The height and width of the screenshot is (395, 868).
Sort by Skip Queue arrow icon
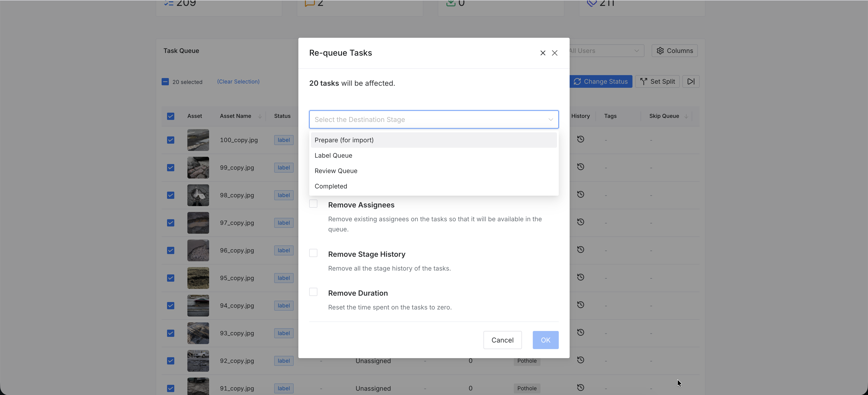686,116
